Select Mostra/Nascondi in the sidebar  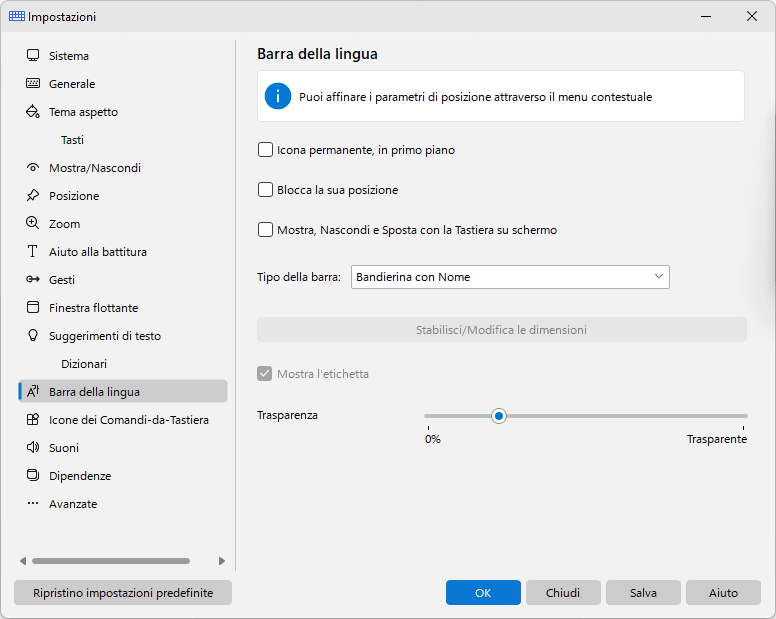[123, 168]
